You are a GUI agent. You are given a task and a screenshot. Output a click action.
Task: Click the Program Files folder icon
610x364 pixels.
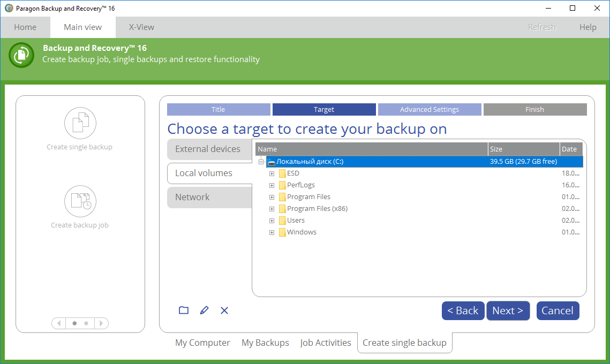coord(282,197)
